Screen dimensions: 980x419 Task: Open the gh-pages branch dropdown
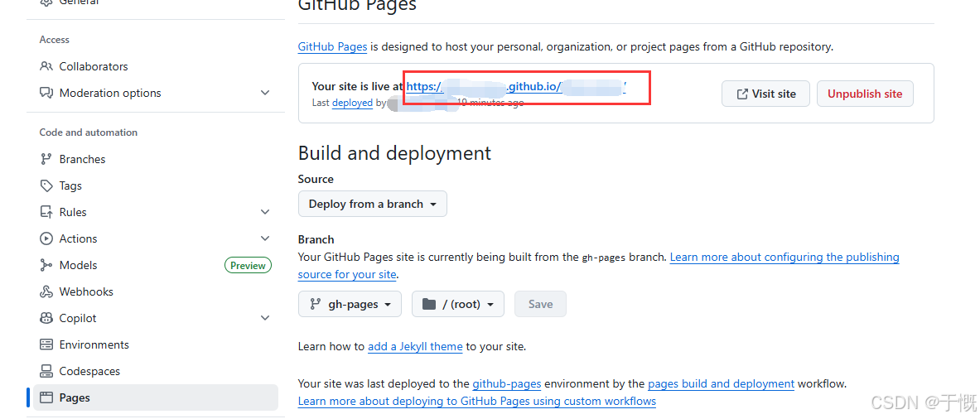pyautogui.click(x=350, y=304)
